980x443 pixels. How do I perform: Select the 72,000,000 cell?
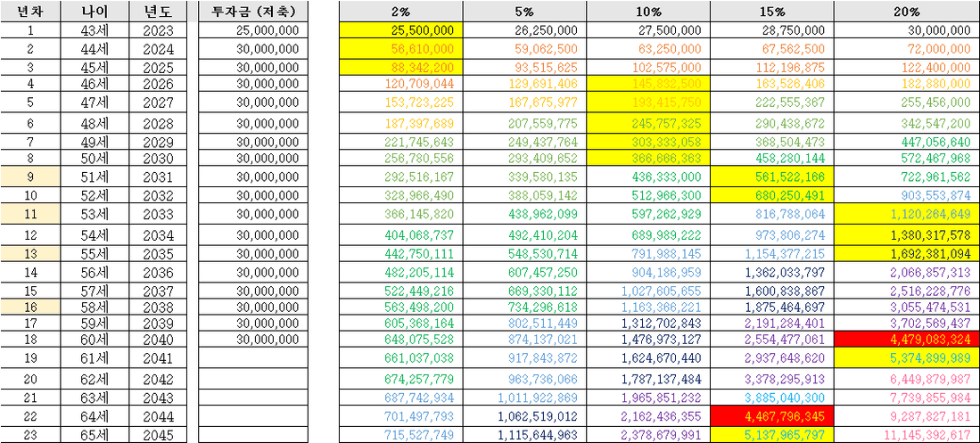click(x=907, y=49)
